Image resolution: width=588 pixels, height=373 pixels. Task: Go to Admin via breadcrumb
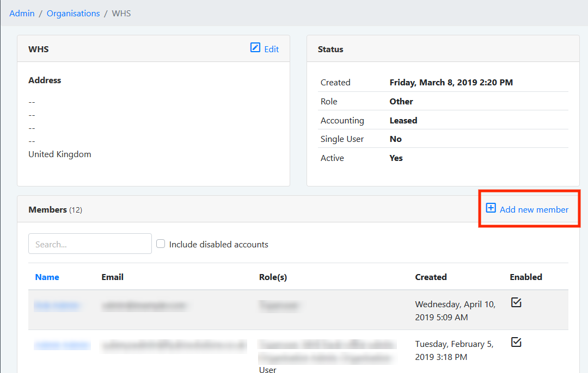tap(22, 13)
